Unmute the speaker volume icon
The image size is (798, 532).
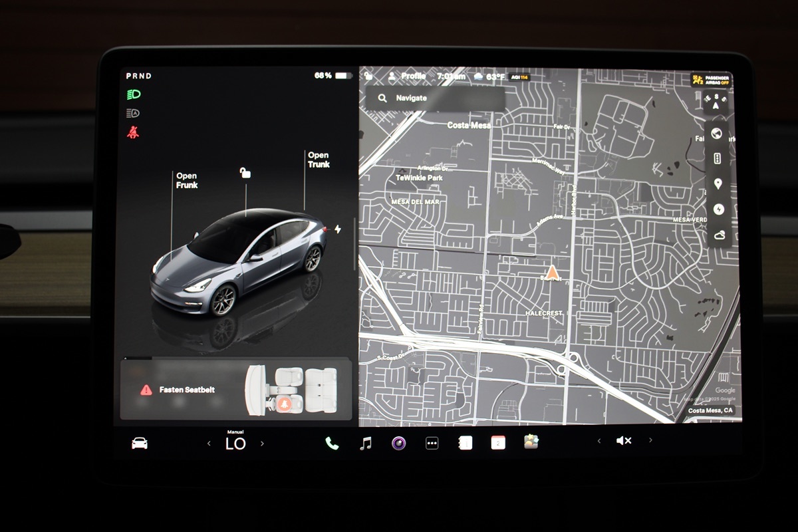click(624, 440)
